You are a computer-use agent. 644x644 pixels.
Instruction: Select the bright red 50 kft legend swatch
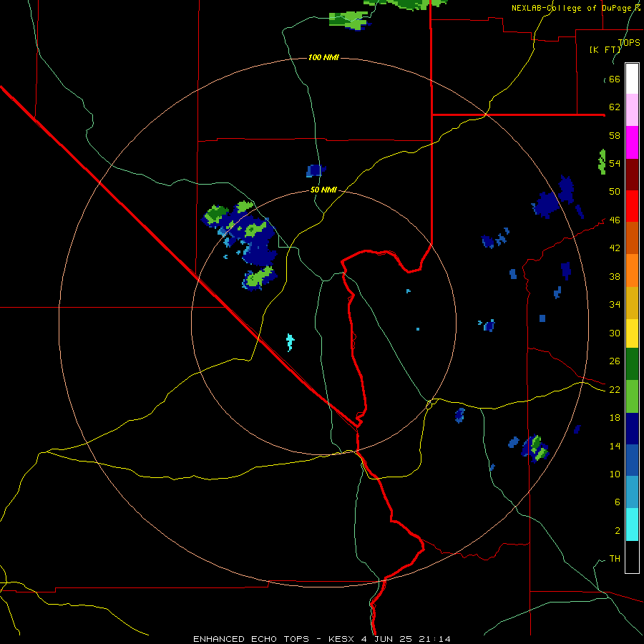tap(632, 206)
